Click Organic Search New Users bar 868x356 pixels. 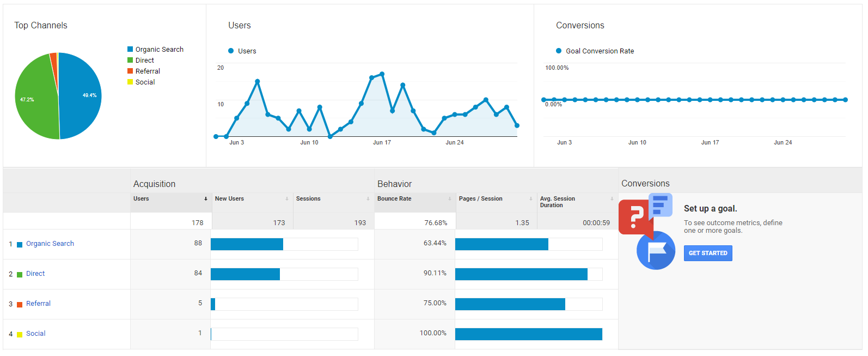point(247,244)
